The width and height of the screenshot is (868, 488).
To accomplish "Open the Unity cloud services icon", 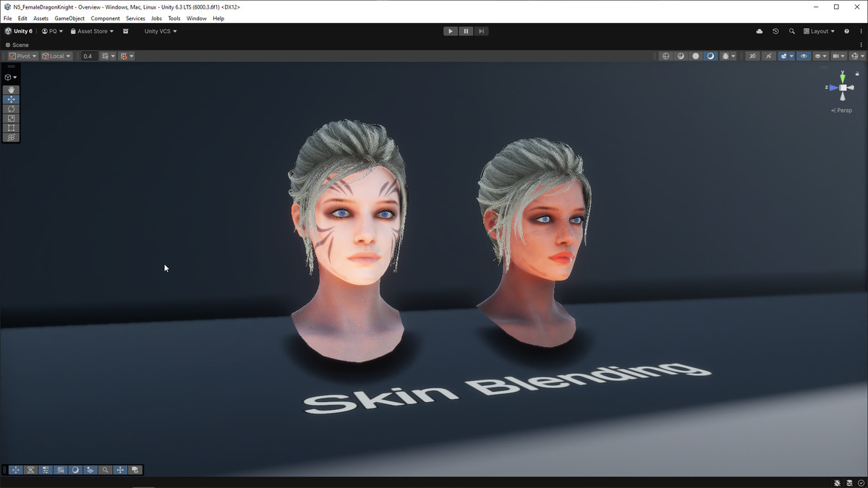I will pos(759,32).
